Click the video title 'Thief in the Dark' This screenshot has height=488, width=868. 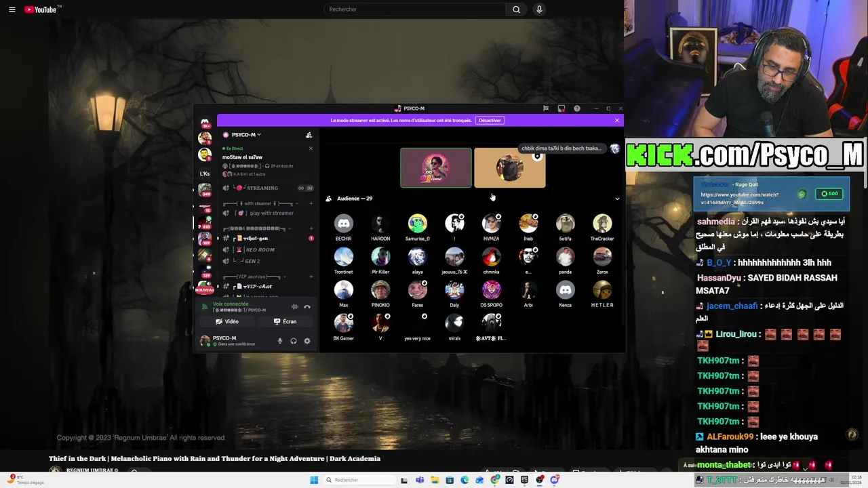tap(214, 459)
